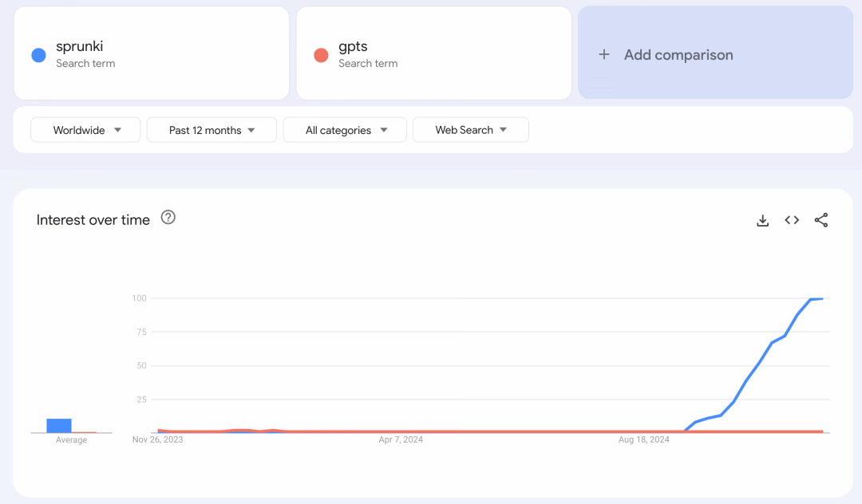Click the Apr 7, 2024 axis label

(x=401, y=439)
